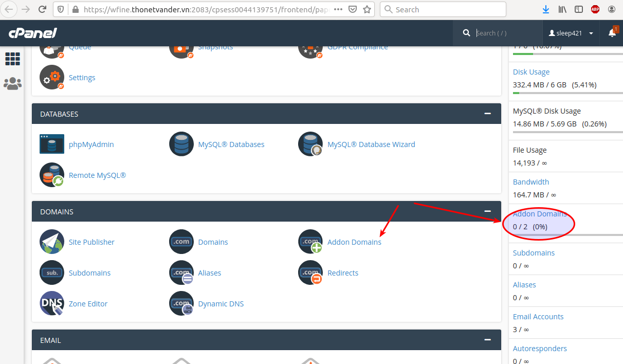Open the Zone Editor link
Image resolution: width=623 pixels, height=364 pixels.
click(88, 304)
